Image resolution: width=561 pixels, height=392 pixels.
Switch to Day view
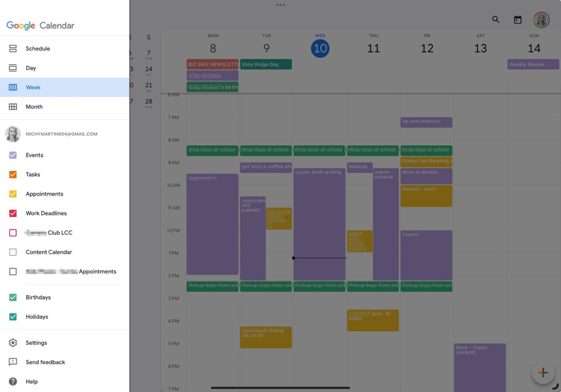pos(65,68)
